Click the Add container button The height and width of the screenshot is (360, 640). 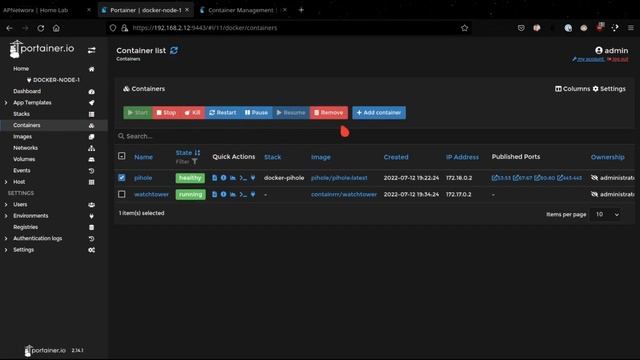click(x=379, y=113)
